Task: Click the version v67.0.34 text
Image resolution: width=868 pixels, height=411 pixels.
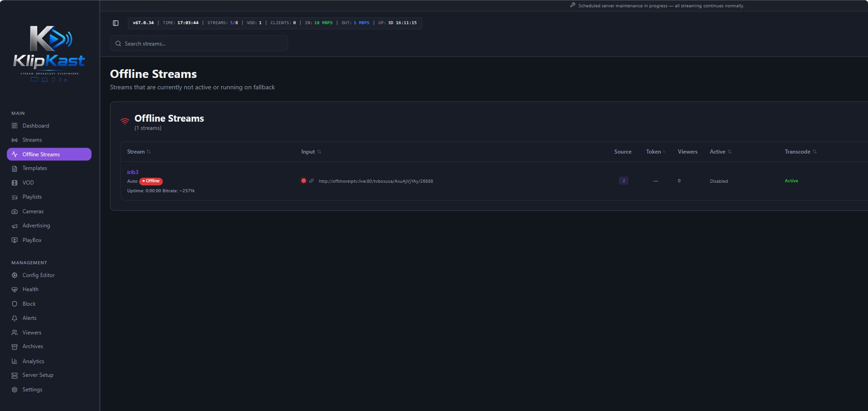Action: [x=143, y=23]
